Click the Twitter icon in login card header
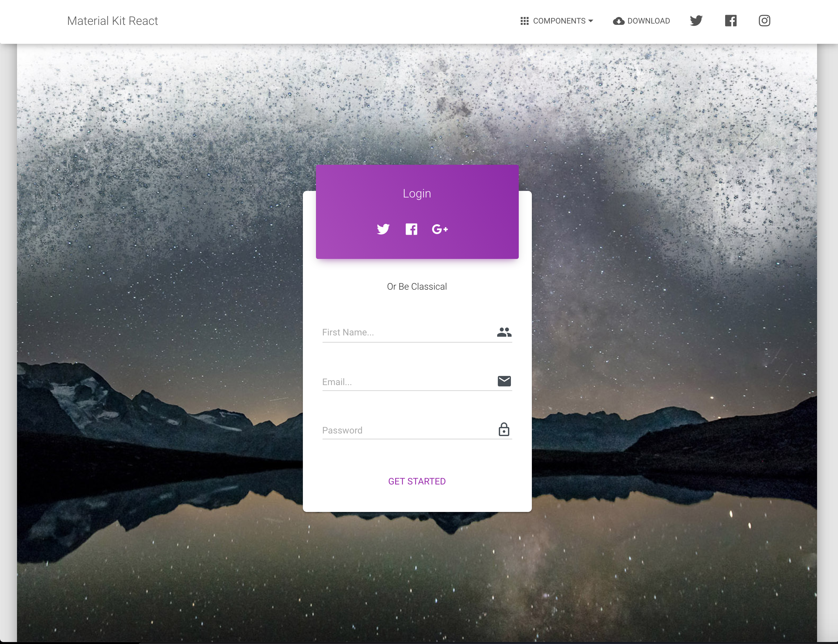This screenshot has height=644, width=838. (x=384, y=229)
